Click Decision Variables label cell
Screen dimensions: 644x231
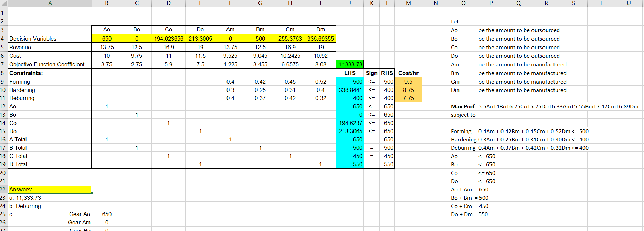click(50, 39)
